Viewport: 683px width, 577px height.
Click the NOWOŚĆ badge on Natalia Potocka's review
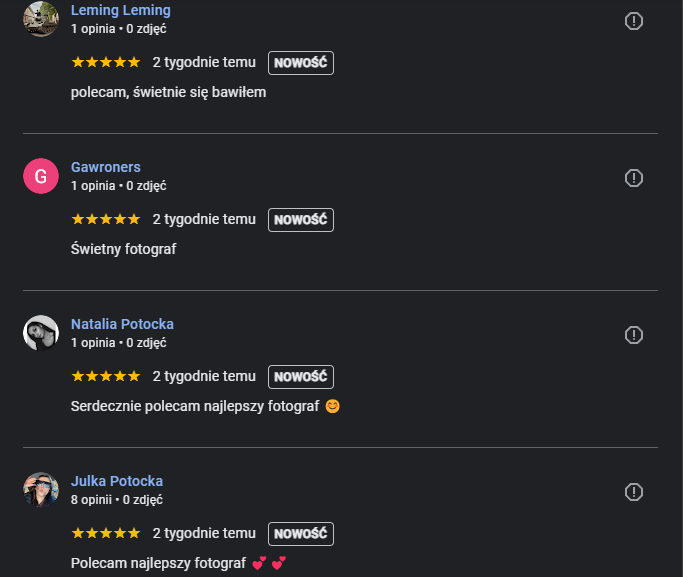tap(300, 377)
